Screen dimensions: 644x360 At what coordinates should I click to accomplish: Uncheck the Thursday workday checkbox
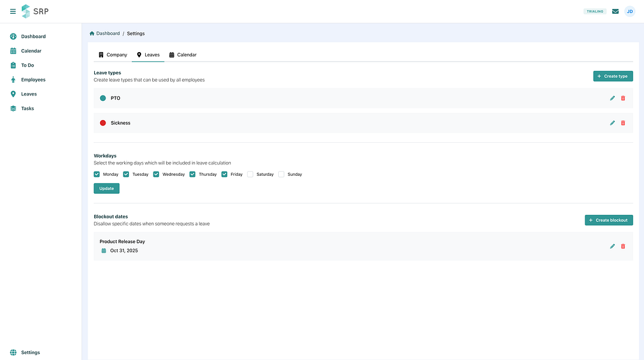click(192, 174)
